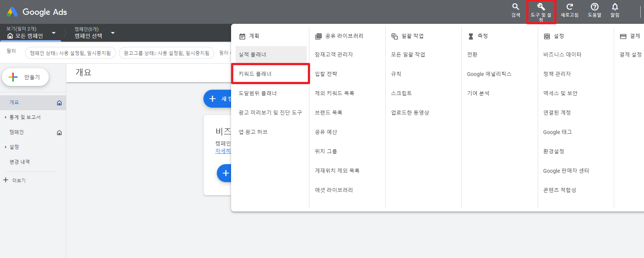Open Google 판매자 센터

pos(566,171)
